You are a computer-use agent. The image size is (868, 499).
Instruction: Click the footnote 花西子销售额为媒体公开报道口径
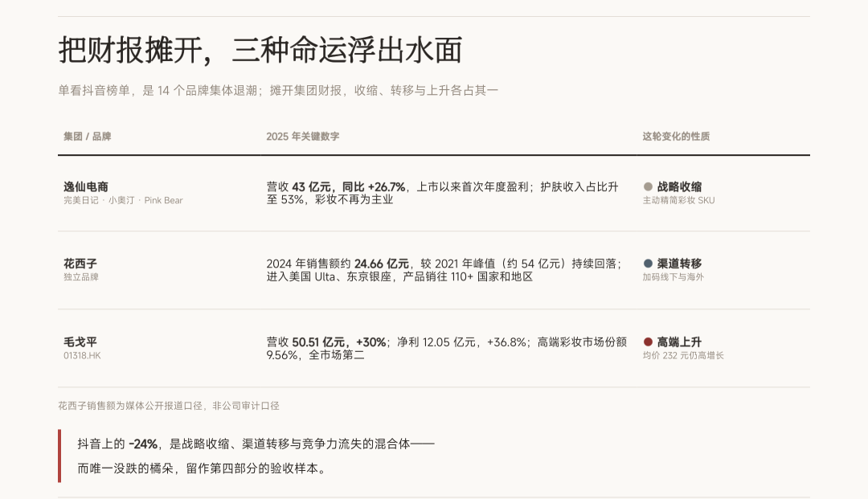[169, 406]
